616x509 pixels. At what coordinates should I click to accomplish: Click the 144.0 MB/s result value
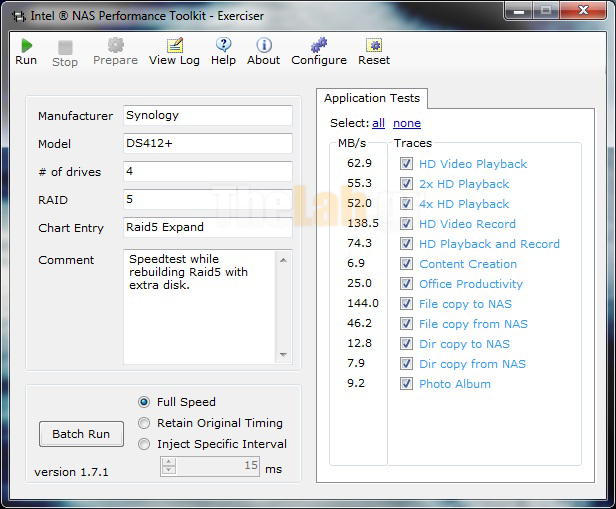pyautogui.click(x=363, y=303)
